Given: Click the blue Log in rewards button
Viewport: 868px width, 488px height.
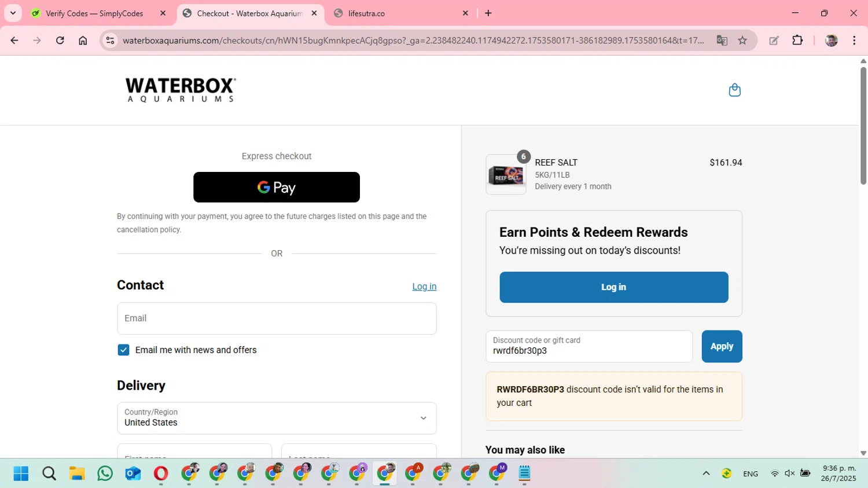Looking at the screenshot, I should click(x=614, y=287).
